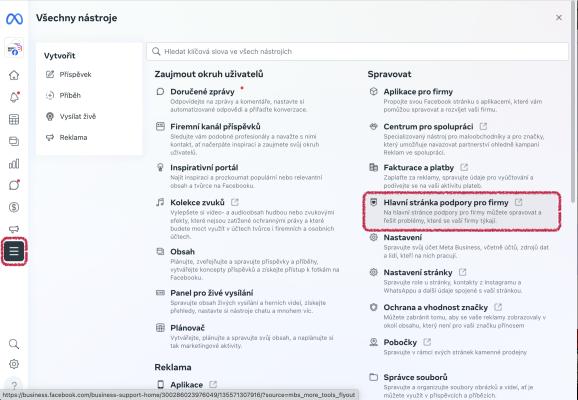Open the planner calendar grid sidebar icon
The image size is (578, 400).
pyautogui.click(x=14, y=119)
